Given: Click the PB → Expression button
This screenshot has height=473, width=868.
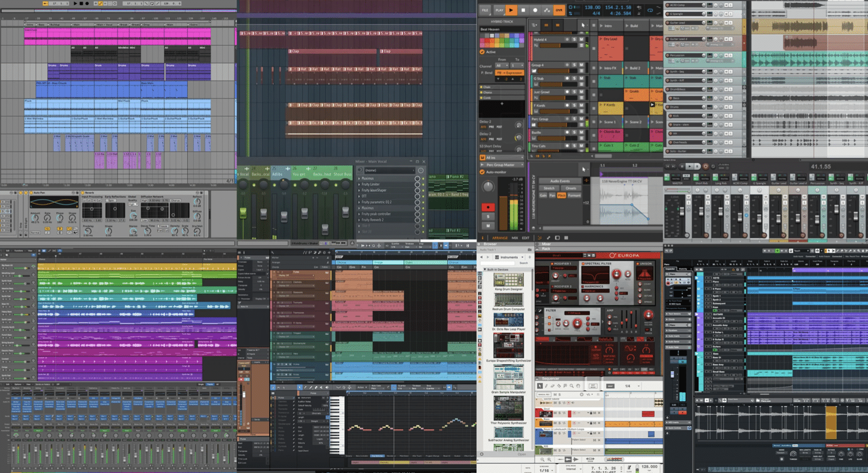Looking at the screenshot, I should [x=509, y=72].
